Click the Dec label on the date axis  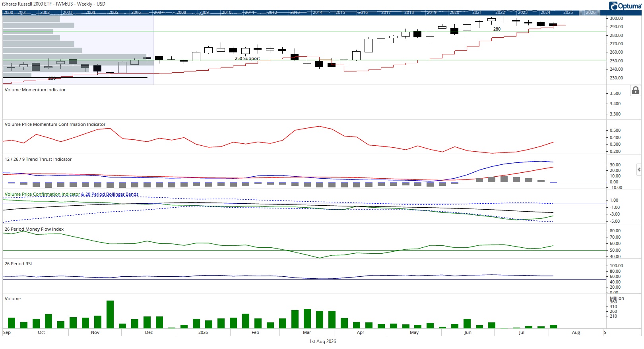149,332
